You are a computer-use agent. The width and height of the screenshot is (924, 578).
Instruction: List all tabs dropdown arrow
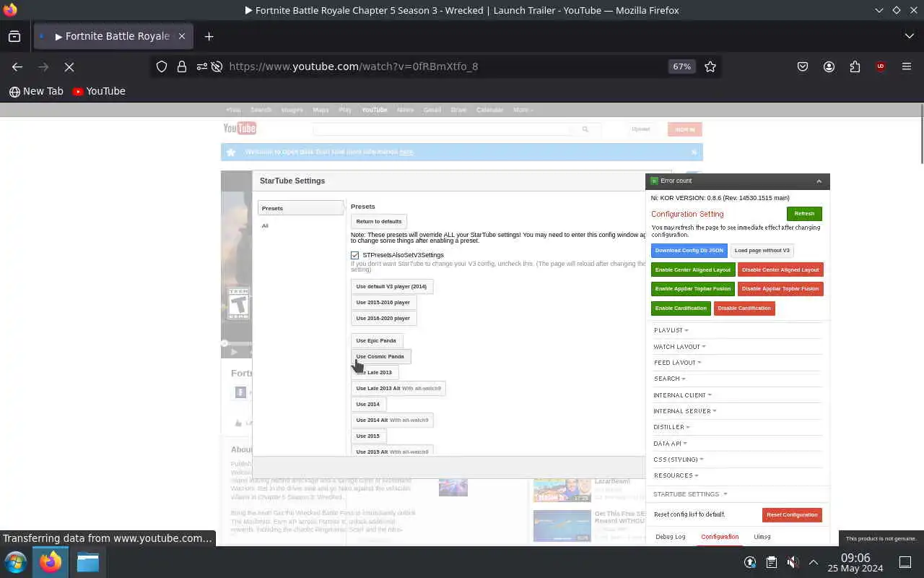[909, 36]
